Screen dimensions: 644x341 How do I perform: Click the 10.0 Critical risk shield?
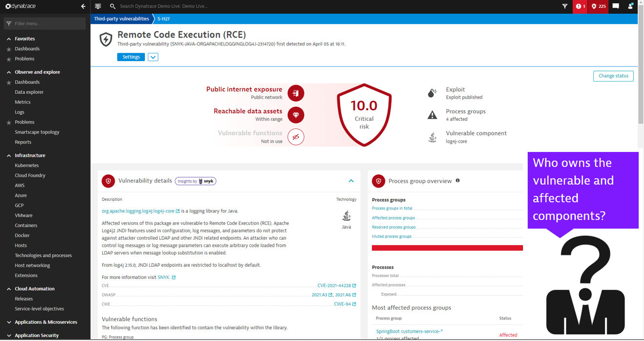(364, 115)
